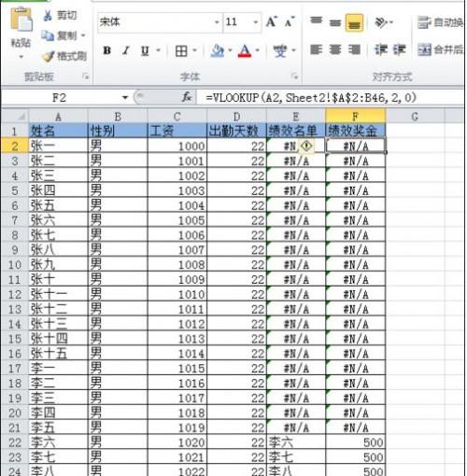467x476 pixels.
Task: Click the Paste clipboard icon
Action: (21, 20)
